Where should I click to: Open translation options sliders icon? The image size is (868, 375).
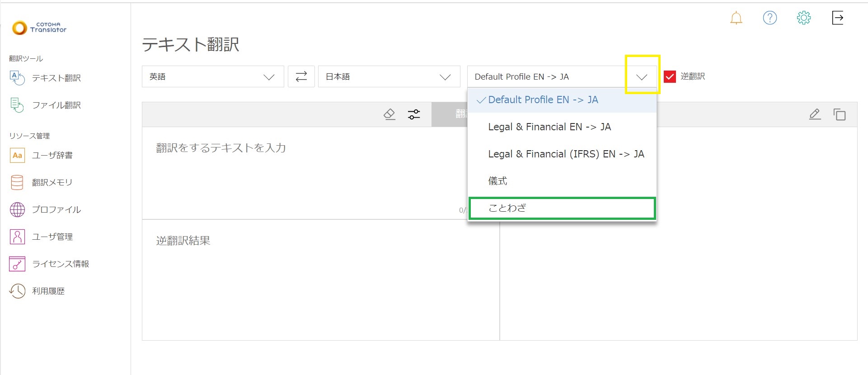(x=413, y=114)
